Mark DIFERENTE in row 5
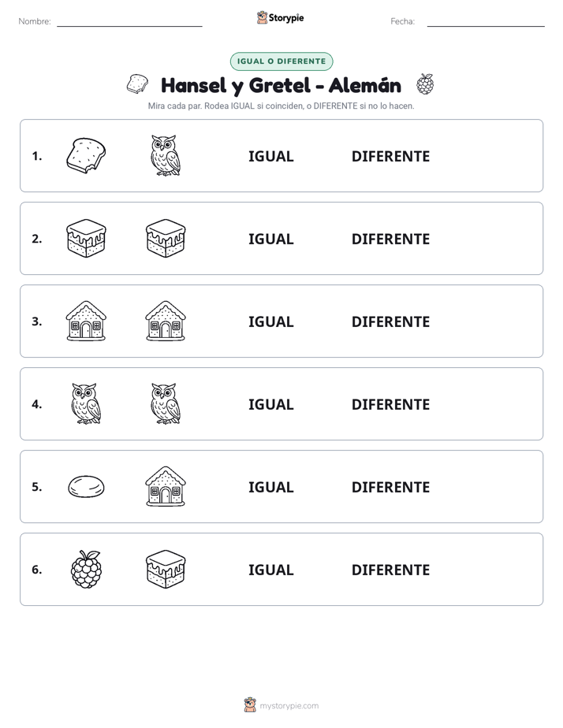Image resolution: width=563 pixels, height=728 pixels. click(x=390, y=487)
